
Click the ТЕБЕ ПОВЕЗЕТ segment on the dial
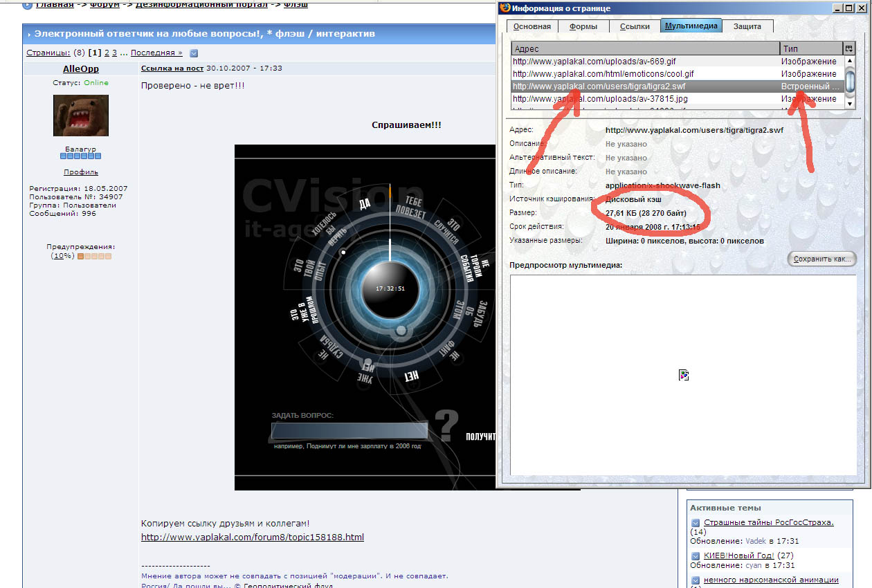coord(412,208)
